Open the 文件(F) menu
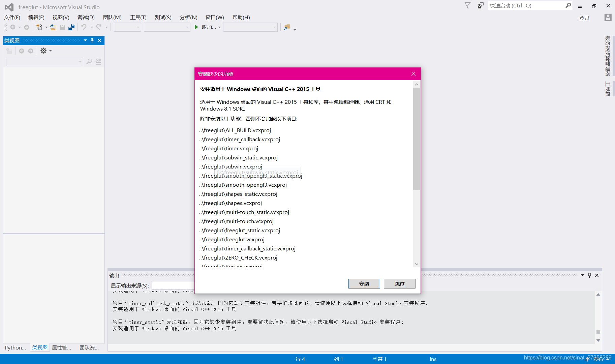The width and height of the screenshot is (615, 364). [x=12, y=18]
